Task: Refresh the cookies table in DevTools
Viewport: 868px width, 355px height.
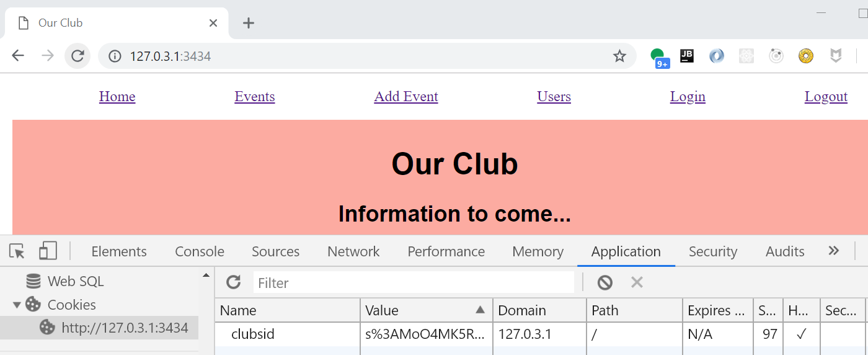Action: [x=233, y=282]
